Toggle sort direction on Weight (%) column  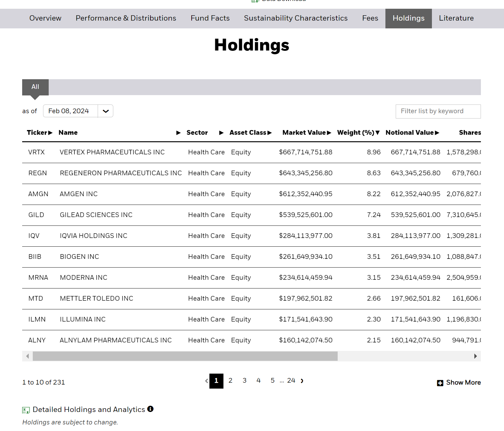click(x=378, y=133)
